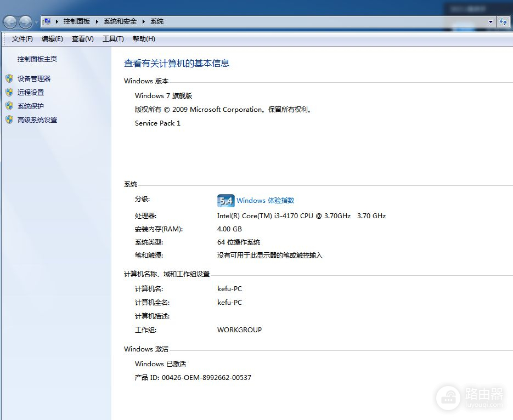The height and width of the screenshot is (420, 513).
Task: Click the Forward navigation arrow button
Action: [25, 22]
